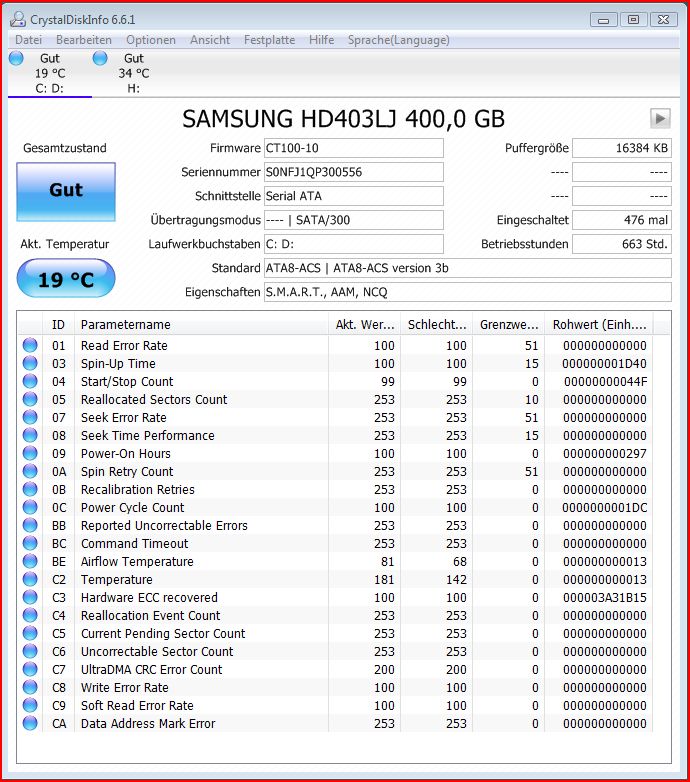
Task: Click the ID column header
Action: tap(58, 325)
